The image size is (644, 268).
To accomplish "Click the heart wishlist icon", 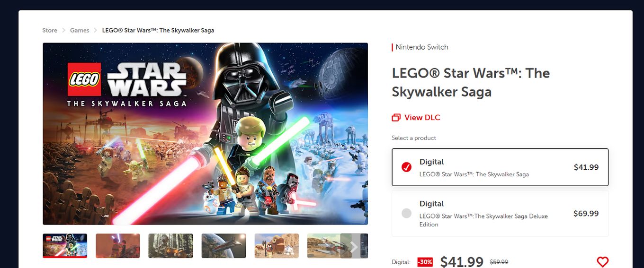I will (602, 261).
